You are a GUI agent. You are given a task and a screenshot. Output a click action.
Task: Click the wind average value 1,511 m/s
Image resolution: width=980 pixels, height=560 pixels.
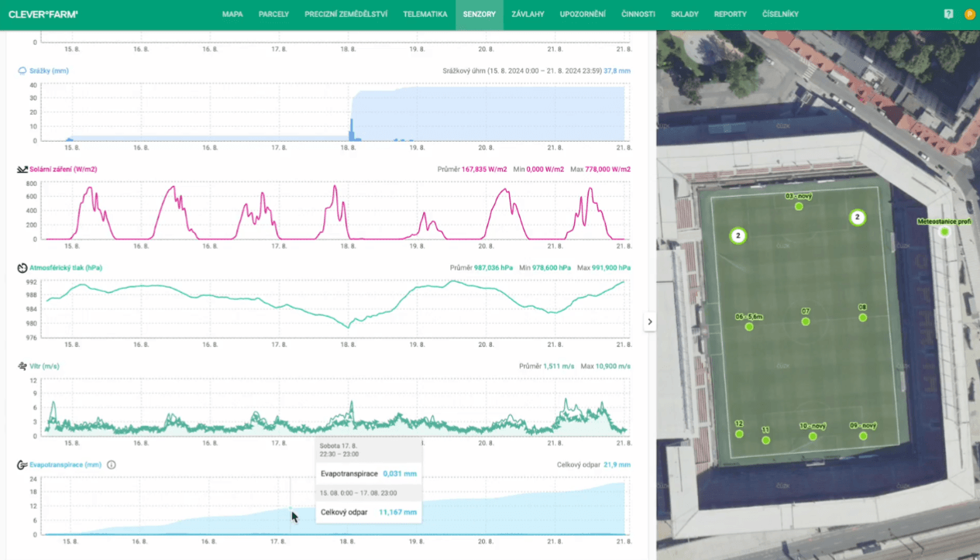pyautogui.click(x=559, y=366)
